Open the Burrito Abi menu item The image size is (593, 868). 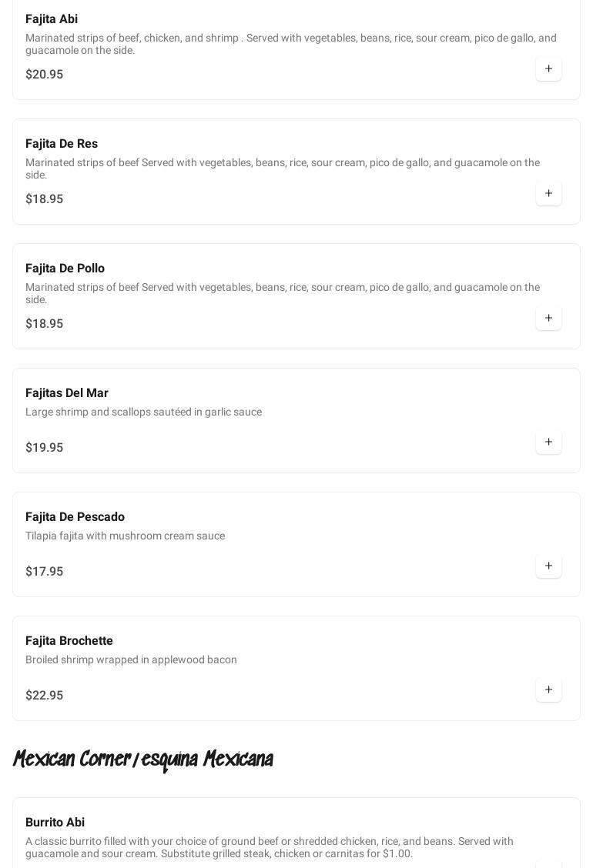point(55,823)
